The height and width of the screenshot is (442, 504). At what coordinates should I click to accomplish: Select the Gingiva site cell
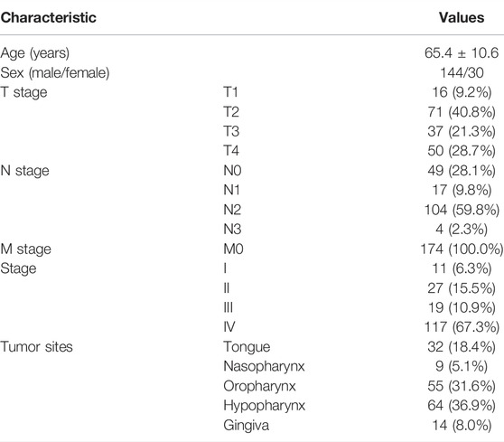pos(247,426)
